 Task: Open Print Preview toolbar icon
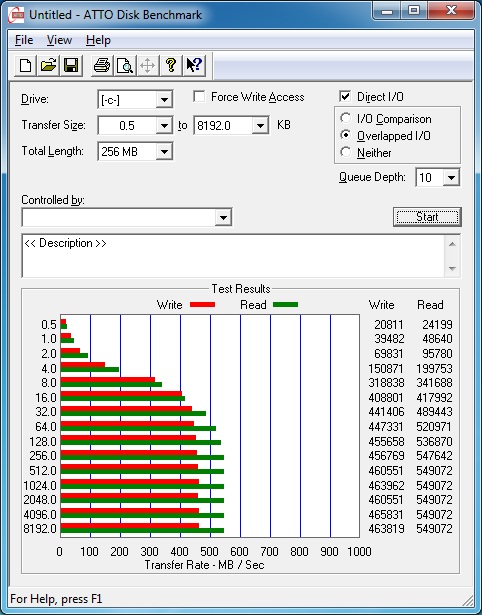125,66
